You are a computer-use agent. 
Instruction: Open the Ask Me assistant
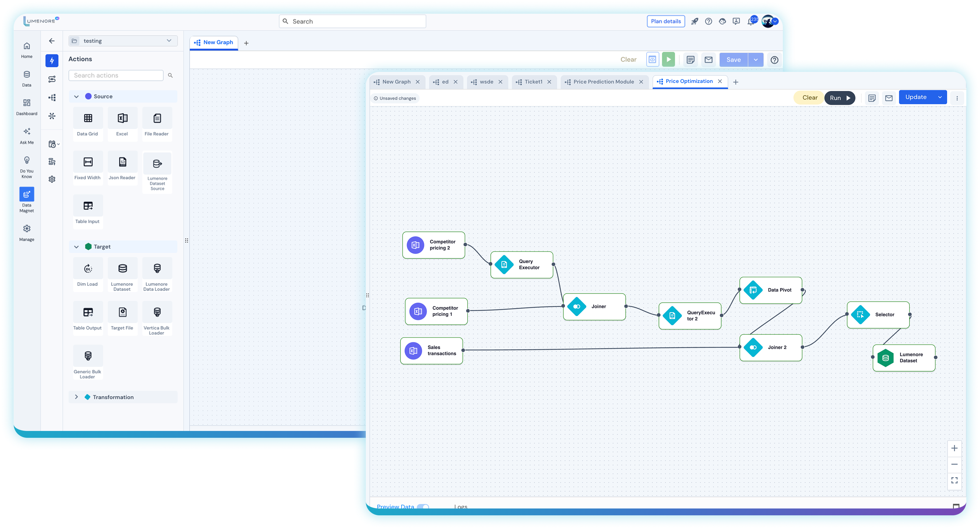coord(26,135)
